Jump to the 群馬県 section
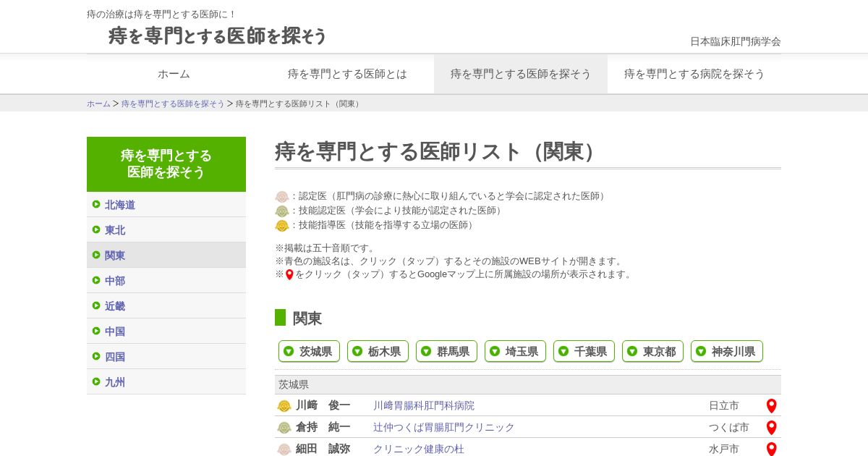This screenshot has width=868, height=456. (x=446, y=351)
